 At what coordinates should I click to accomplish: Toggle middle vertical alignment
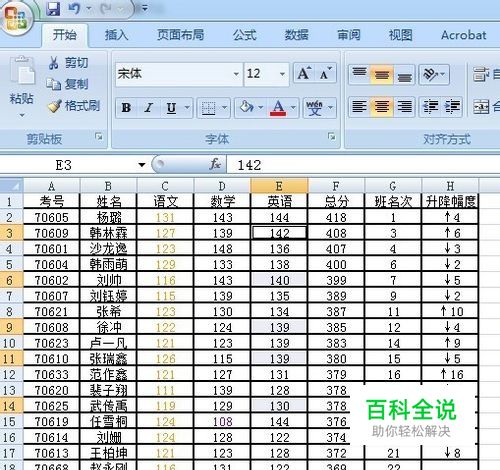click(x=382, y=74)
